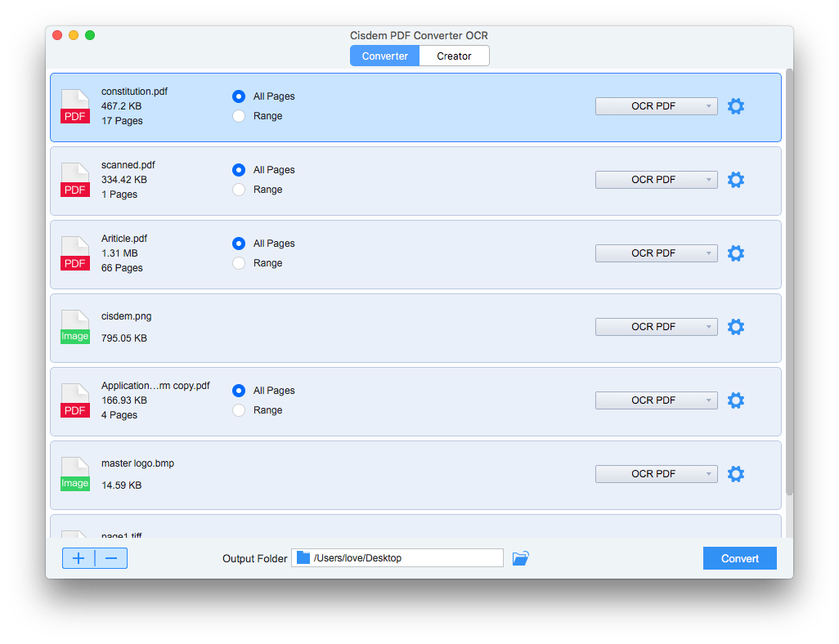Click the Image file icon of master logo.bmp
Viewport: 839px width, 644px height.
75,474
